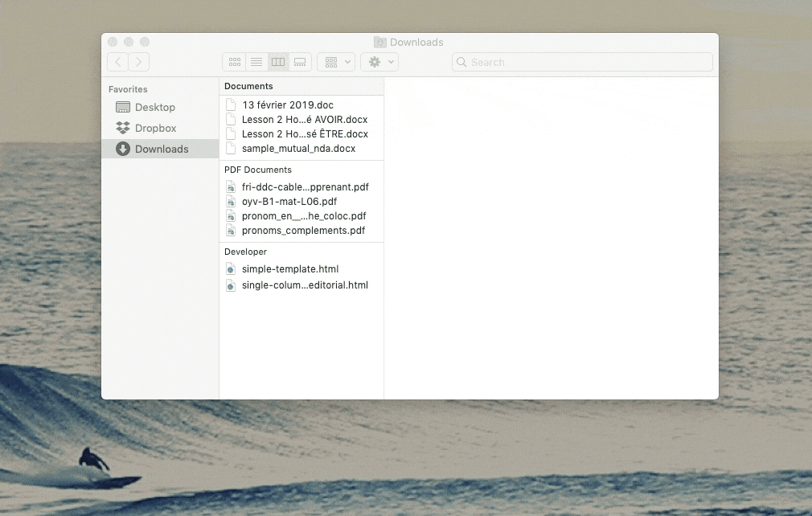Viewport: 812px width, 516px height.
Task: Click the PDF Documents group header
Action: 258,170
